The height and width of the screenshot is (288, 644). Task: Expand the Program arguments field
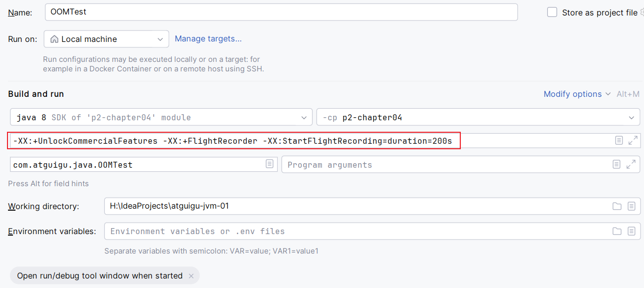pyautogui.click(x=631, y=164)
